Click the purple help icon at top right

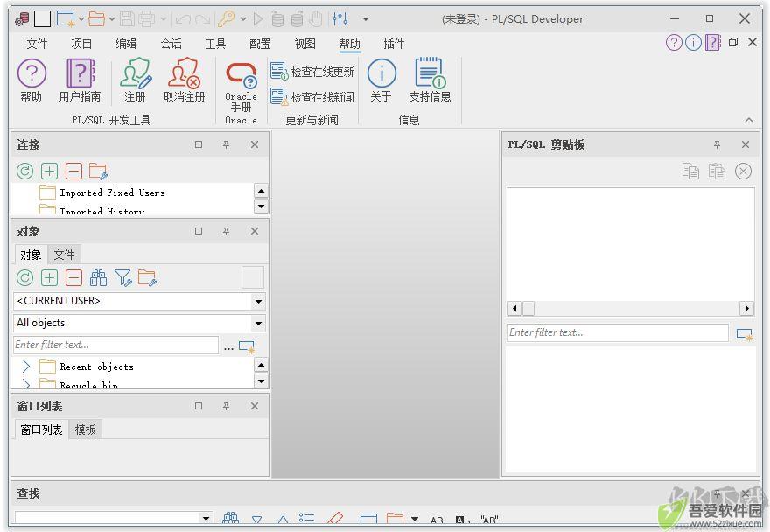tap(674, 43)
